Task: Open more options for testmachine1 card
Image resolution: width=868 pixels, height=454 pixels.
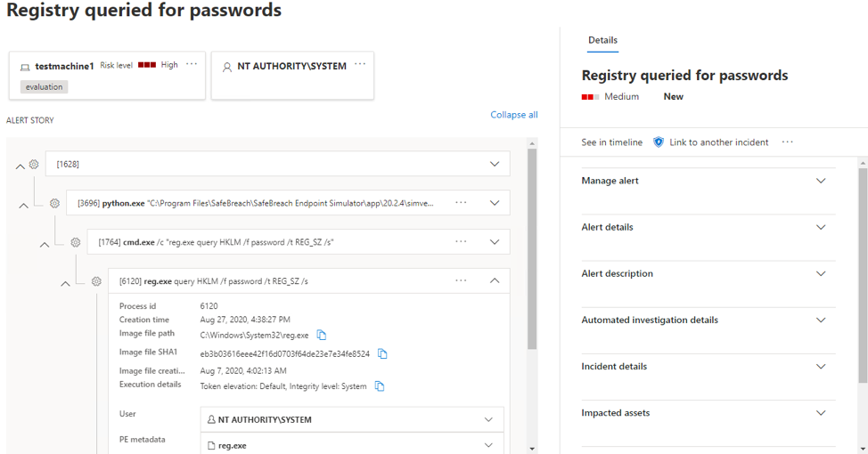Action: click(192, 65)
